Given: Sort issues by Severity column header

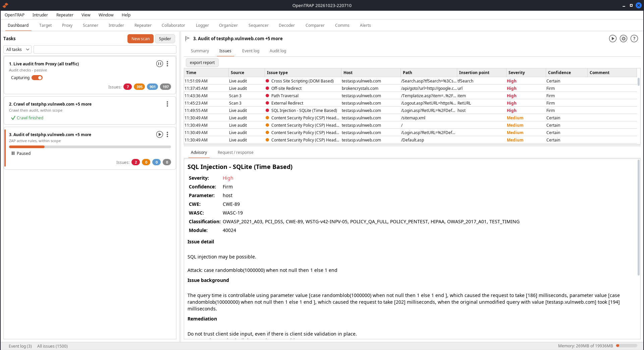Looking at the screenshot, I should (x=526, y=73).
